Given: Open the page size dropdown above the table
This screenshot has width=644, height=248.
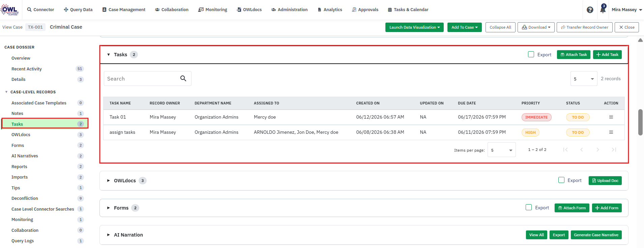Looking at the screenshot, I should [584, 79].
